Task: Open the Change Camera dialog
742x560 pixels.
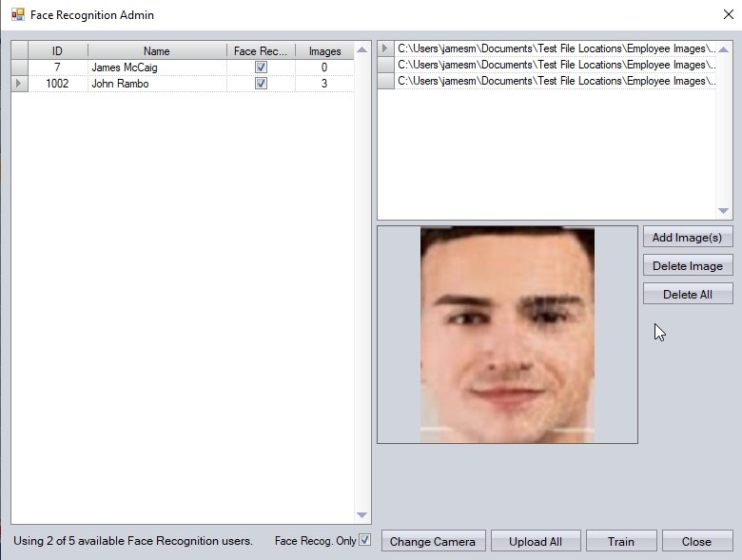Action: 433,542
